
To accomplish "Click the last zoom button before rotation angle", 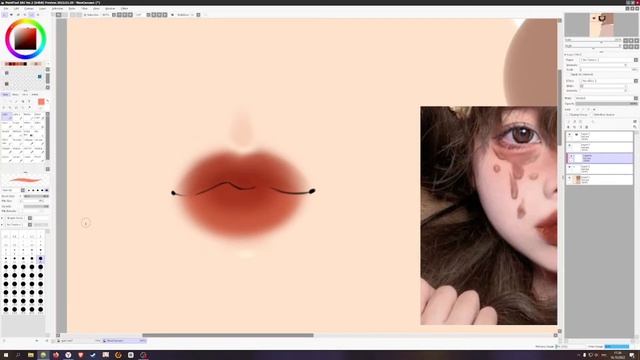I will 130,15.
